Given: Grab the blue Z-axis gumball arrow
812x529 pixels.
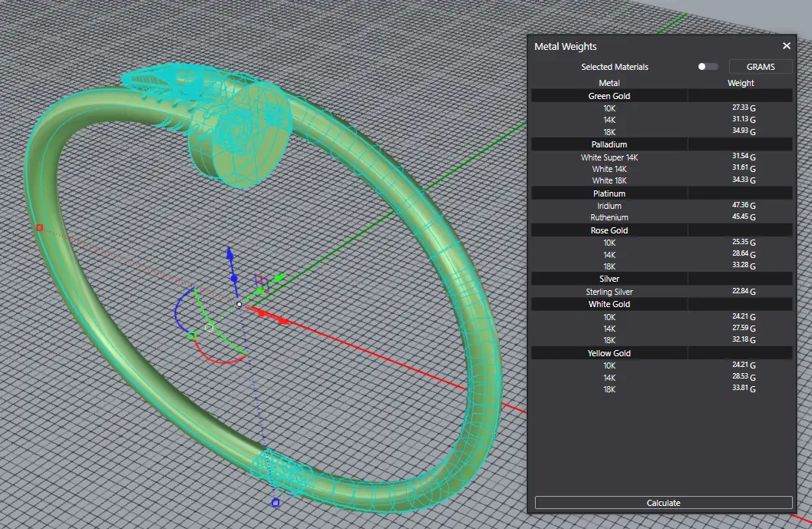Looking at the screenshot, I should point(230,253).
